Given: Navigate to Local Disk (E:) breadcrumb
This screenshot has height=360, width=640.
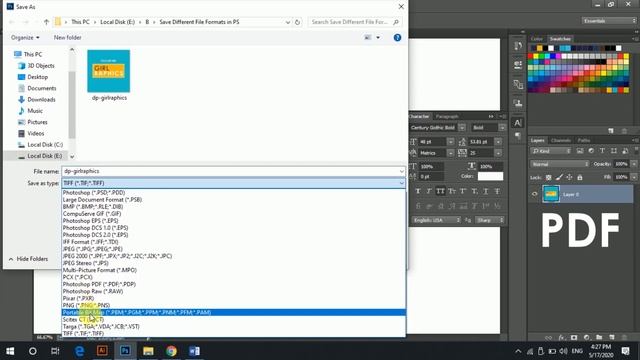Looking at the screenshot, I should coord(118,22).
